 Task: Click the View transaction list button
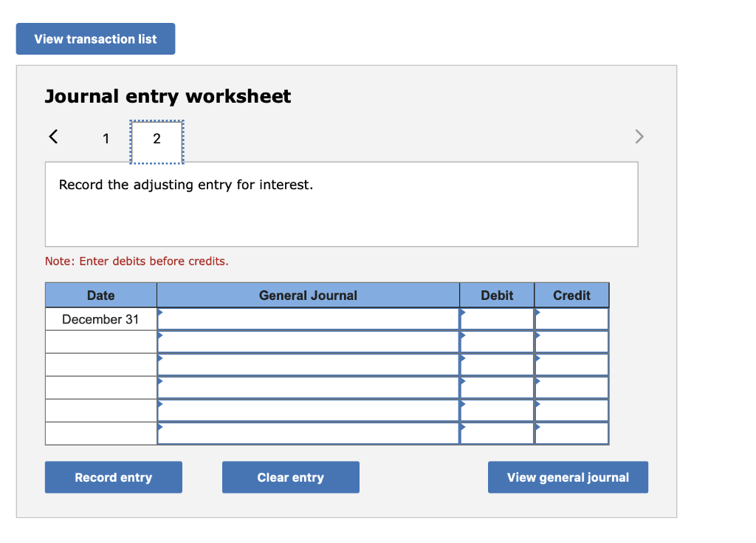tap(95, 38)
